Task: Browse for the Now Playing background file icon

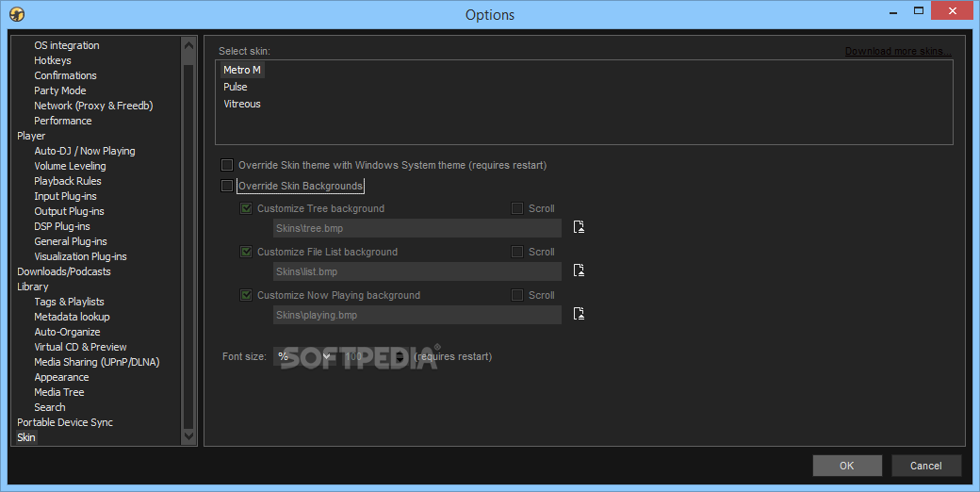Action: coord(579,313)
